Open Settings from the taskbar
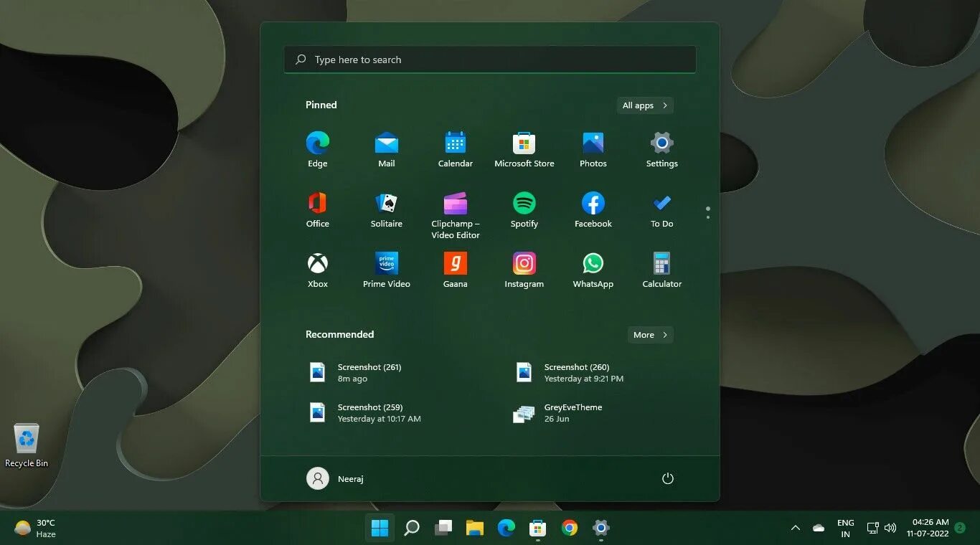 click(x=601, y=529)
